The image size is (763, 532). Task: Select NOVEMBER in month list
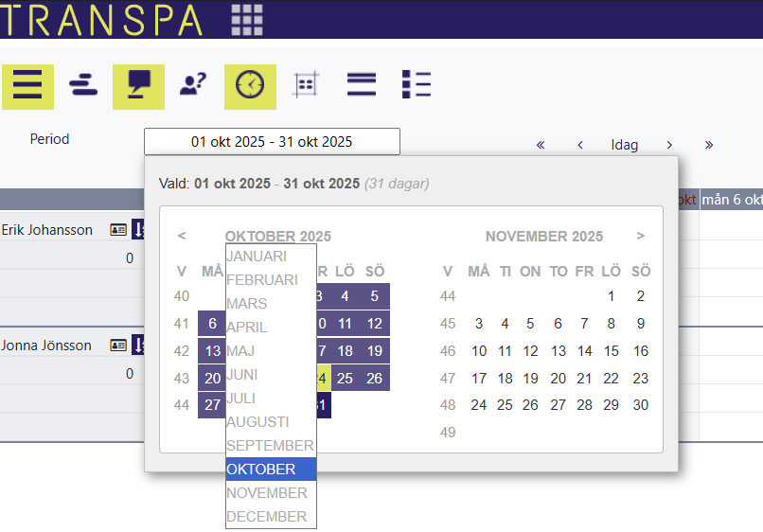tap(271, 493)
